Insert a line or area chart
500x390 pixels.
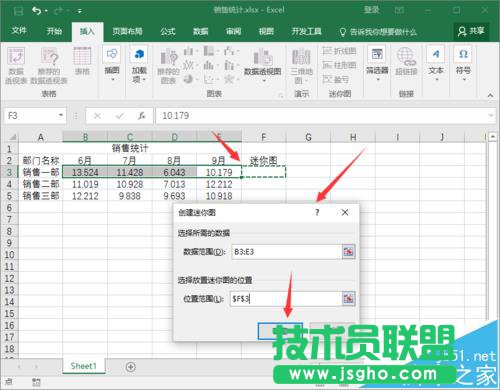click(190, 65)
